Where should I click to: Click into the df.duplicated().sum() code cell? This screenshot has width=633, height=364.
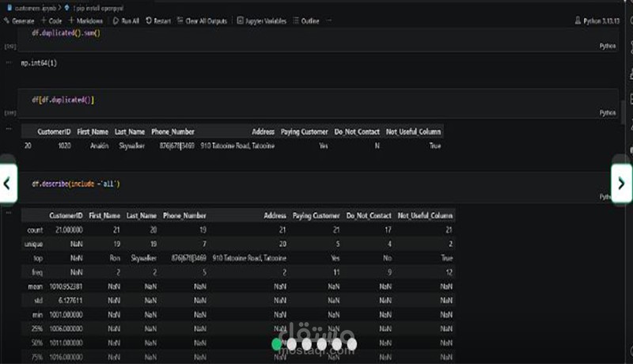coord(318,39)
